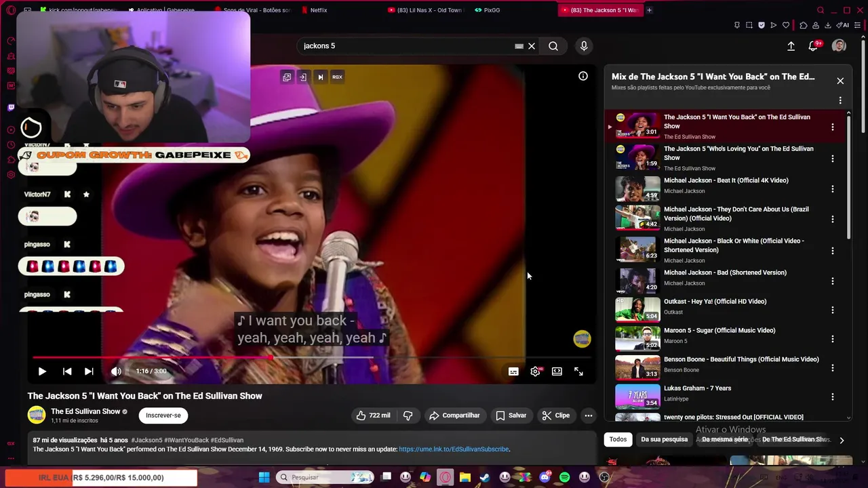Switch to the Lil Nas X browser tab
Screen dimensions: 868x488
click(427, 10)
